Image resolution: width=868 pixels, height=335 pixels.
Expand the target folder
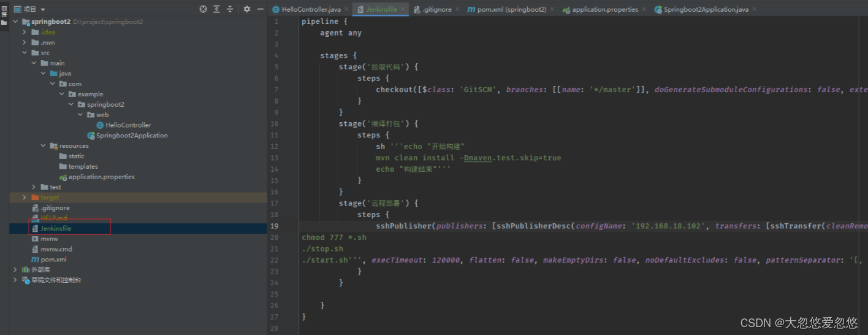click(x=25, y=198)
